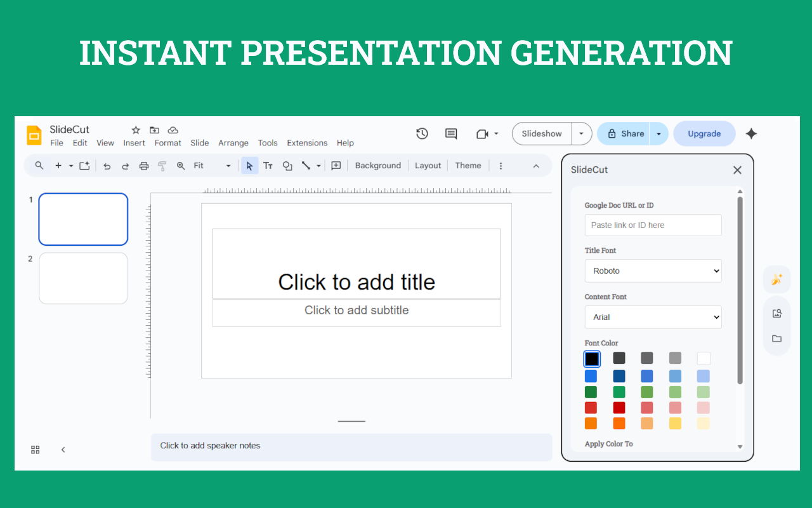Expand the line tool dropdown arrow
Viewport: 812px width, 508px height.
(318, 166)
